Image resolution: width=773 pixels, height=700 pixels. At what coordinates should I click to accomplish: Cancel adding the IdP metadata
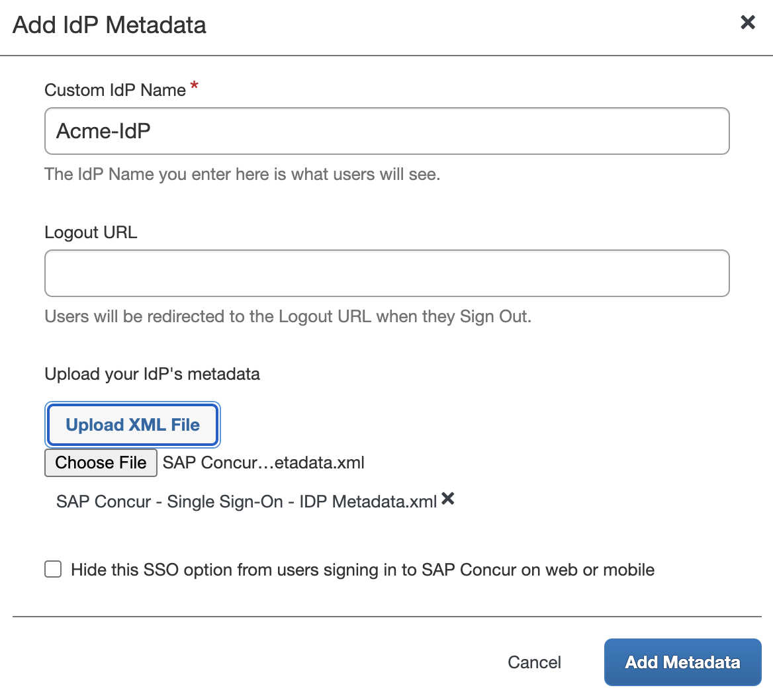point(534,662)
